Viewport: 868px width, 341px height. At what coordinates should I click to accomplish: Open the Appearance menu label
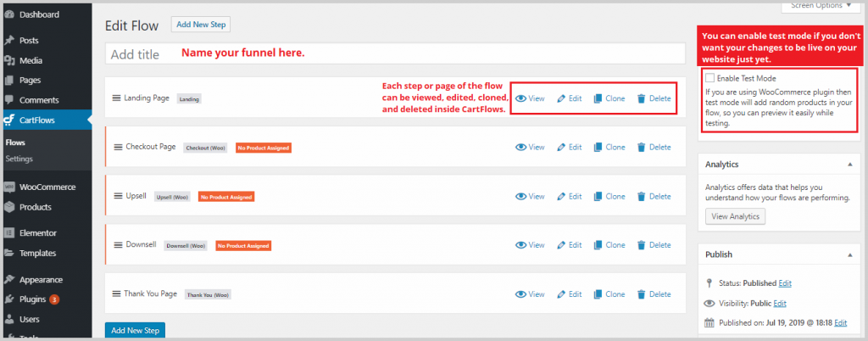point(41,280)
